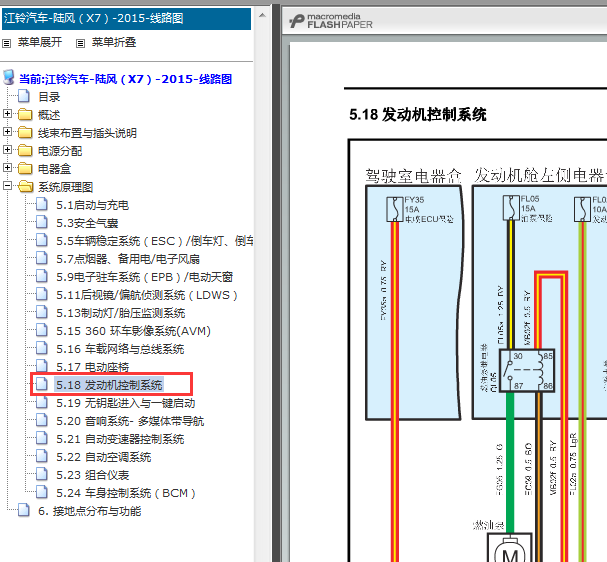Open 5.17 电动座椅 diagram
The image size is (607, 562).
(x=93, y=367)
